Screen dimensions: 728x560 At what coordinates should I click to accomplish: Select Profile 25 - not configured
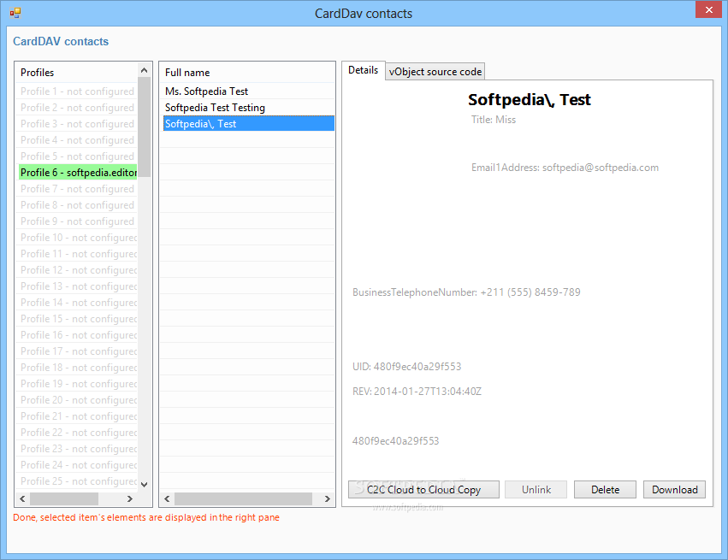[x=78, y=481]
